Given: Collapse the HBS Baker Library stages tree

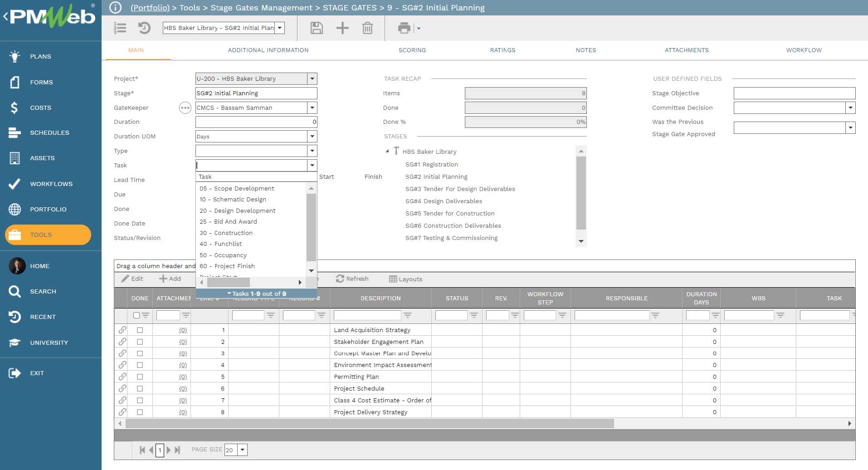Looking at the screenshot, I should [387, 151].
